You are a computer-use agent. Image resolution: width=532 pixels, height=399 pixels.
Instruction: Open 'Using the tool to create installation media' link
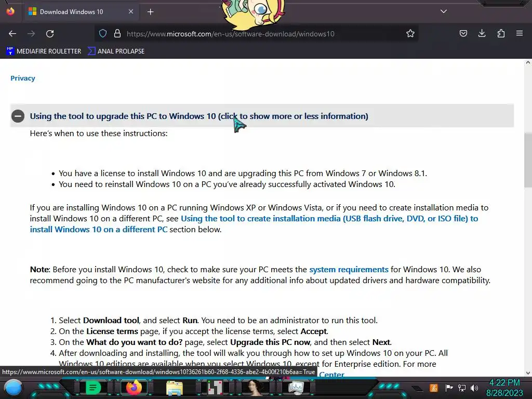[254, 224]
